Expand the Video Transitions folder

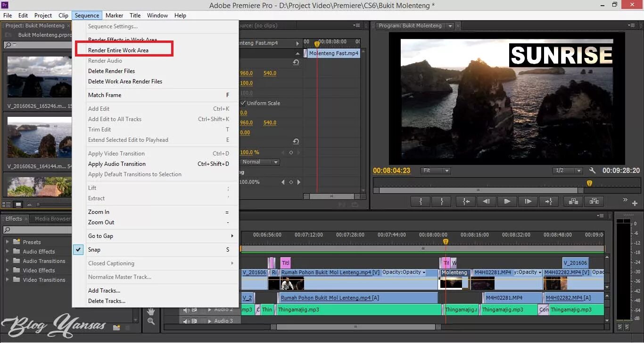pyautogui.click(x=8, y=279)
